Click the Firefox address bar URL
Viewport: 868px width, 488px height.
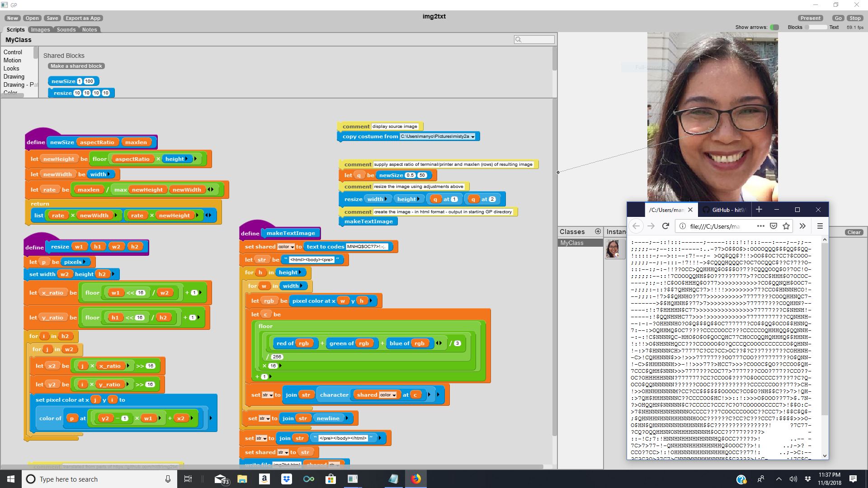715,226
